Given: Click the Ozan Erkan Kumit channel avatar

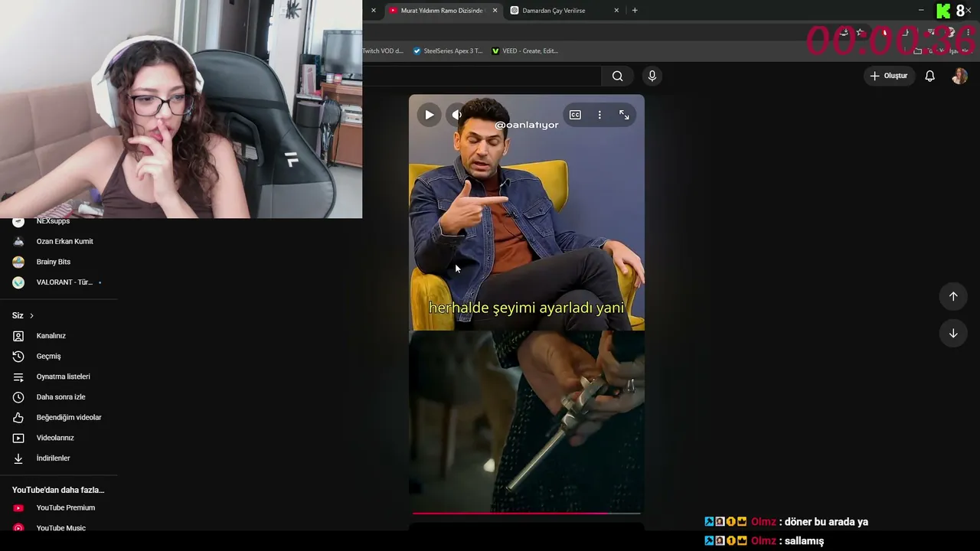Looking at the screenshot, I should coord(18,242).
